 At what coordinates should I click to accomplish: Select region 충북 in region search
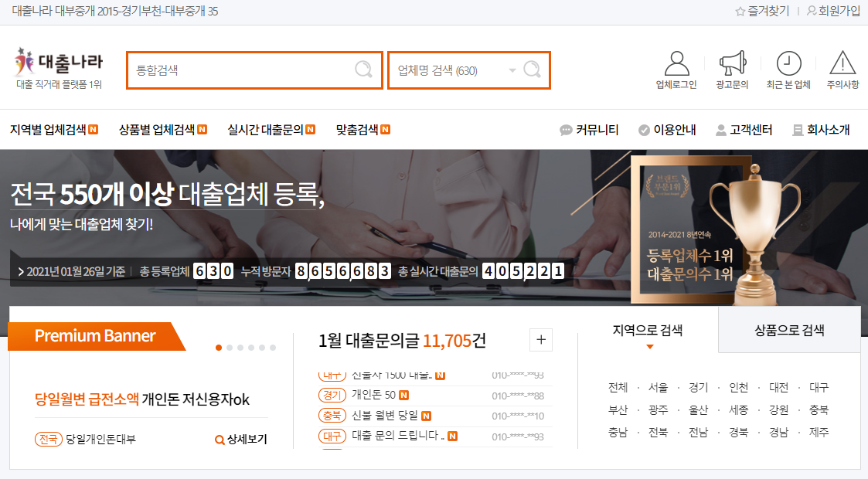tap(819, 410)
